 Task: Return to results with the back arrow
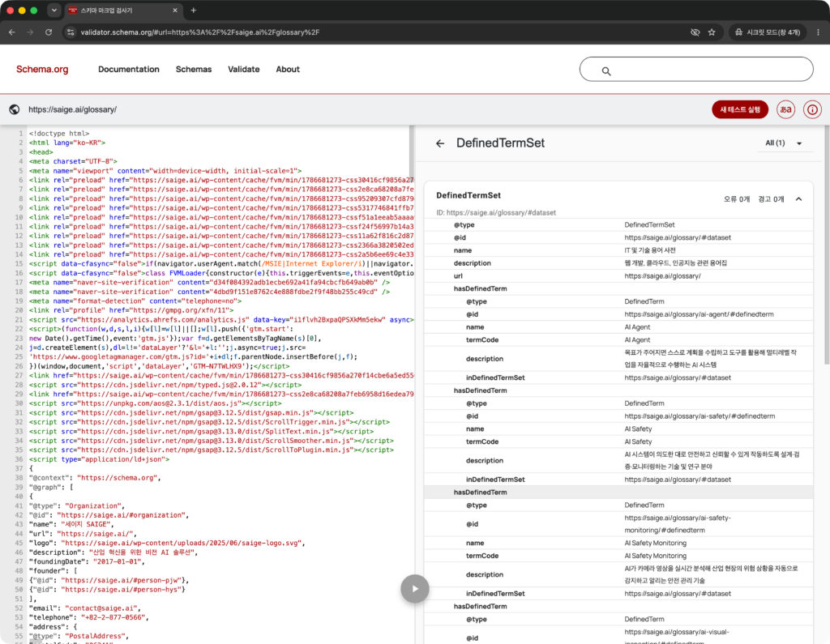pyautogui.click(x=440, y=143)
